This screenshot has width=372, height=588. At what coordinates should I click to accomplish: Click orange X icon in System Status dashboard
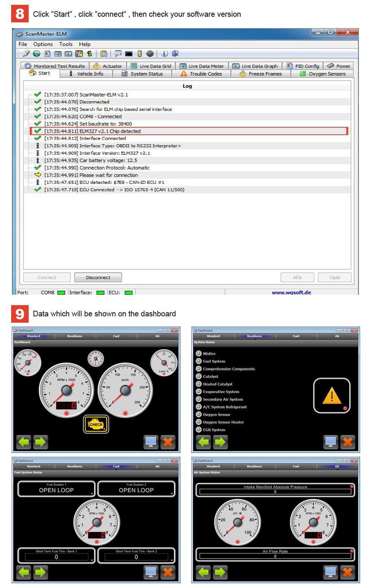point(347,442)
